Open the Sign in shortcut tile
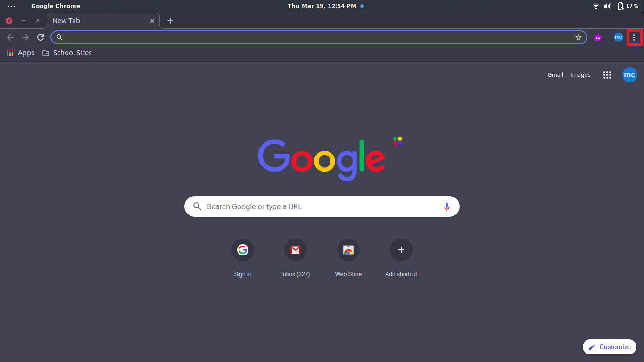The image size is (644, 362). (243, 258)
